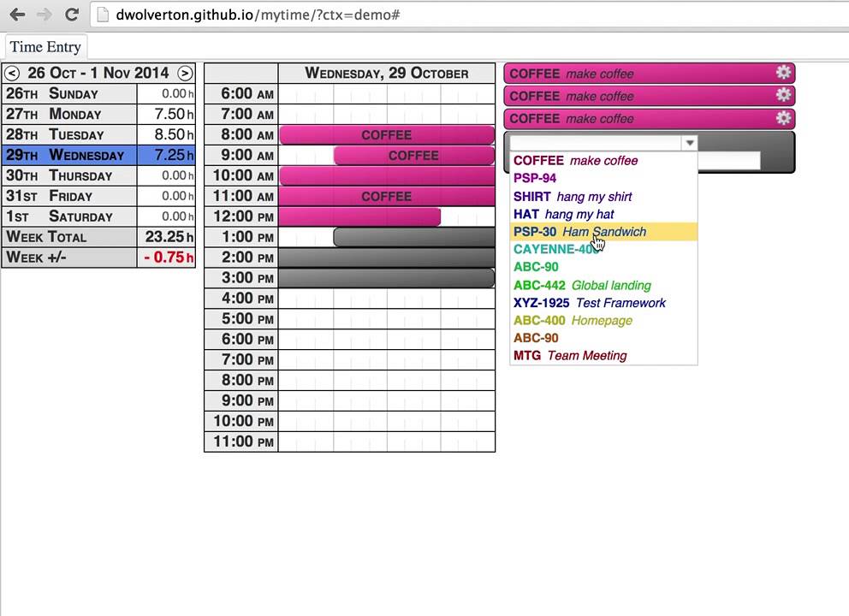The height and width of the screenshot is (616, 849).
Task: Open settings gear on third COFFEE task
Action: coord(783,117)
